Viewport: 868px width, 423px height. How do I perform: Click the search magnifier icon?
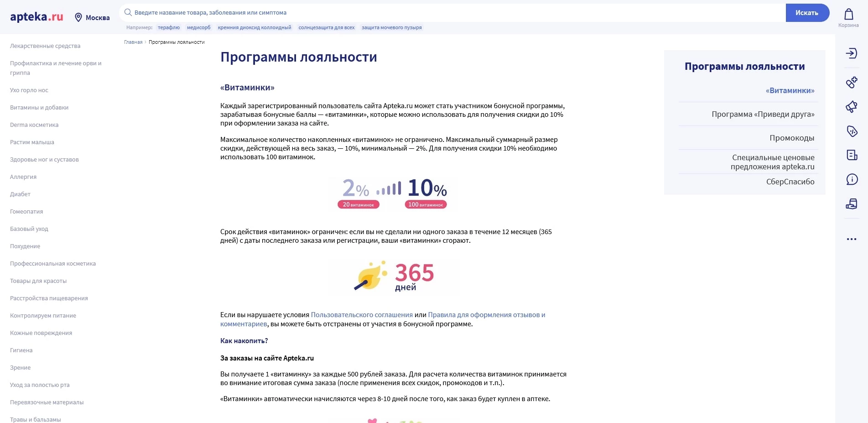(x=127, y=12)
